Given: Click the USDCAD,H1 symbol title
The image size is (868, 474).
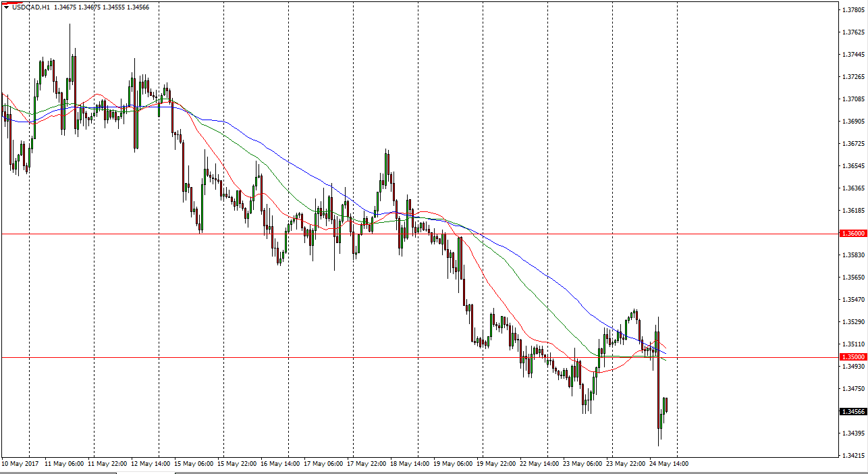Looking at the screenshot, I should coord(31,7).
